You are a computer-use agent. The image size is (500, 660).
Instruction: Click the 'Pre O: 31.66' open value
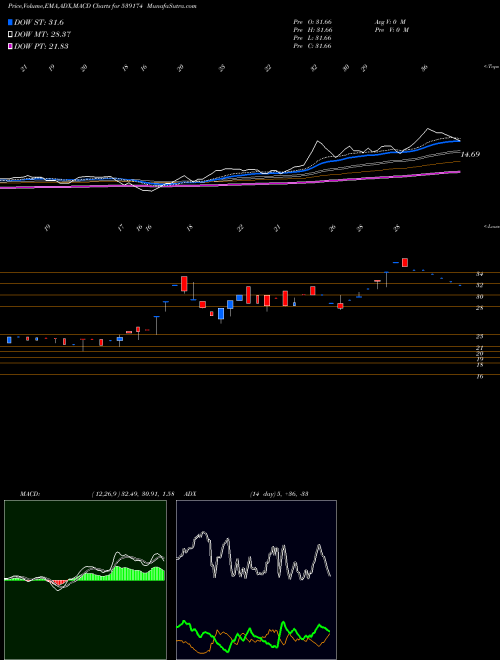coord(313,21)
